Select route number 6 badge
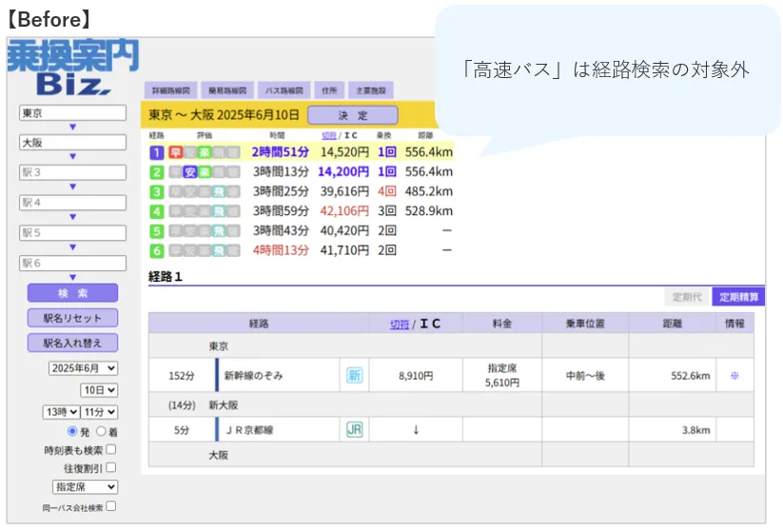This screenshot has height=532, width=783. tap(157, 251)
